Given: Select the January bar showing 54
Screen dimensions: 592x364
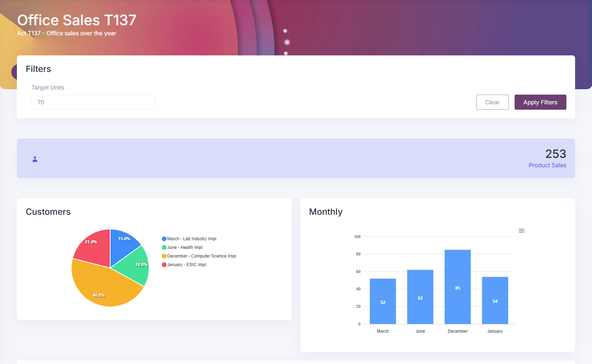Looking at the screenshot, I should pyautogui.click(x=495, y=300).
